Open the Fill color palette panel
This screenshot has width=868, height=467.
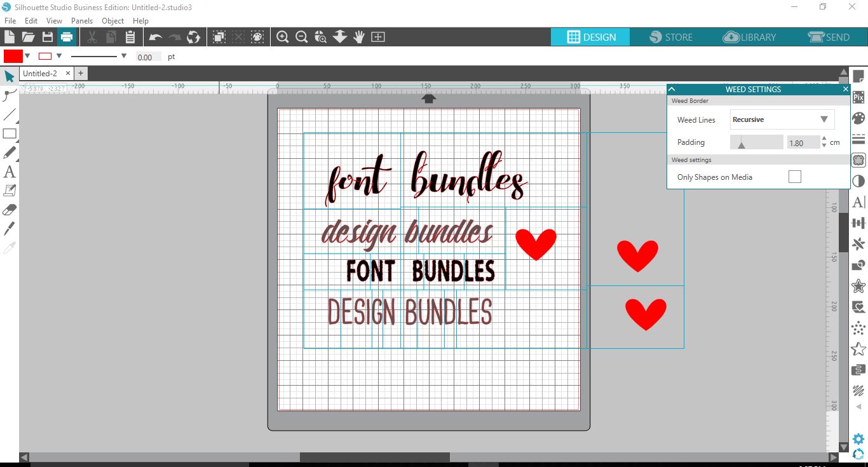pos(858,118)
